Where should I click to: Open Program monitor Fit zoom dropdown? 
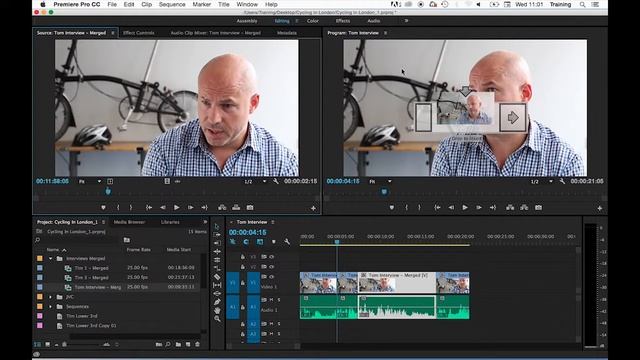tap(380, 181)
